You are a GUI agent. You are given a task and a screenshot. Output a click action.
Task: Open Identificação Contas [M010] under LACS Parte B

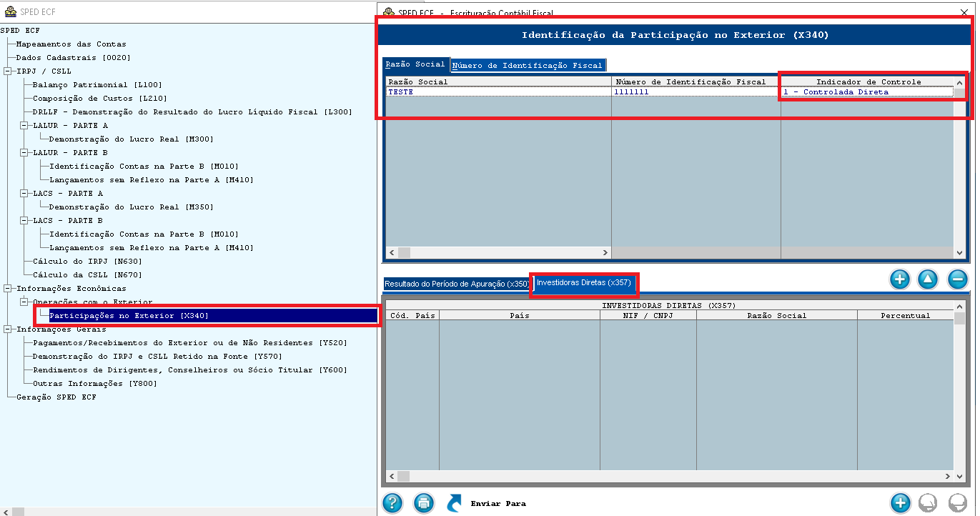click(x=144, y=234)
